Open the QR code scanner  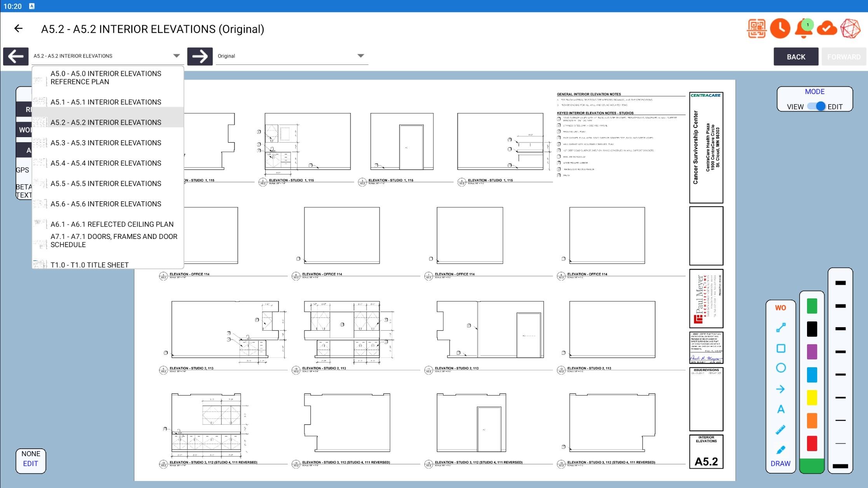tap(757, 28)
